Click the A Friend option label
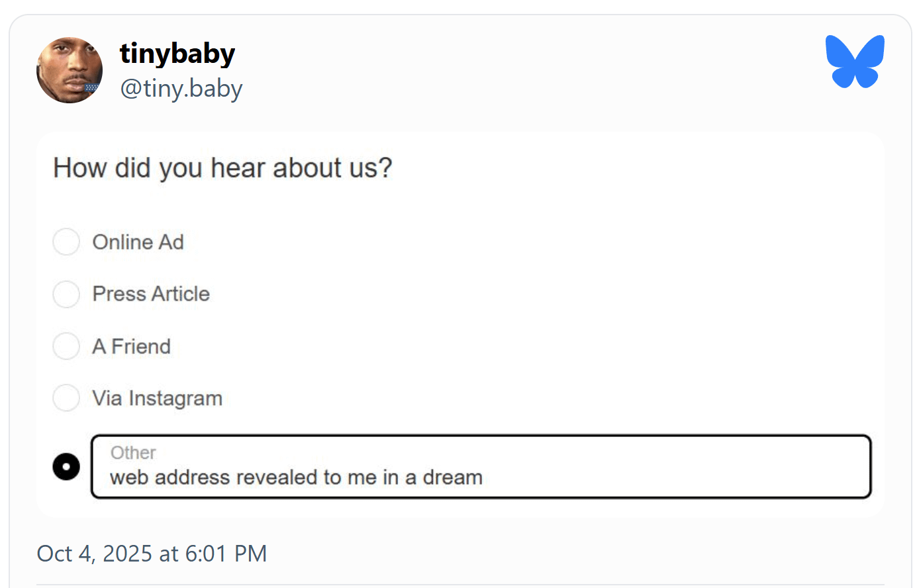Screen dimensions: 917x588 131,346
